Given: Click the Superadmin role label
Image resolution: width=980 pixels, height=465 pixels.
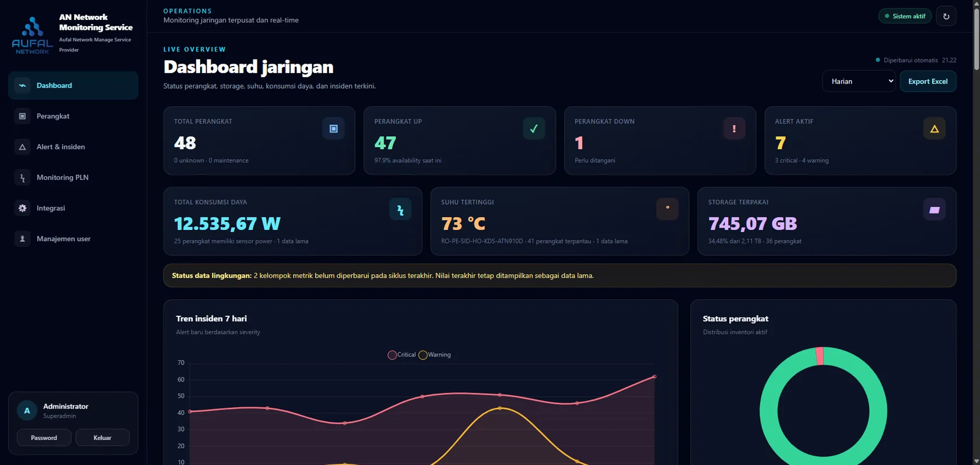Looking at the screenshot, I should 60,416.
